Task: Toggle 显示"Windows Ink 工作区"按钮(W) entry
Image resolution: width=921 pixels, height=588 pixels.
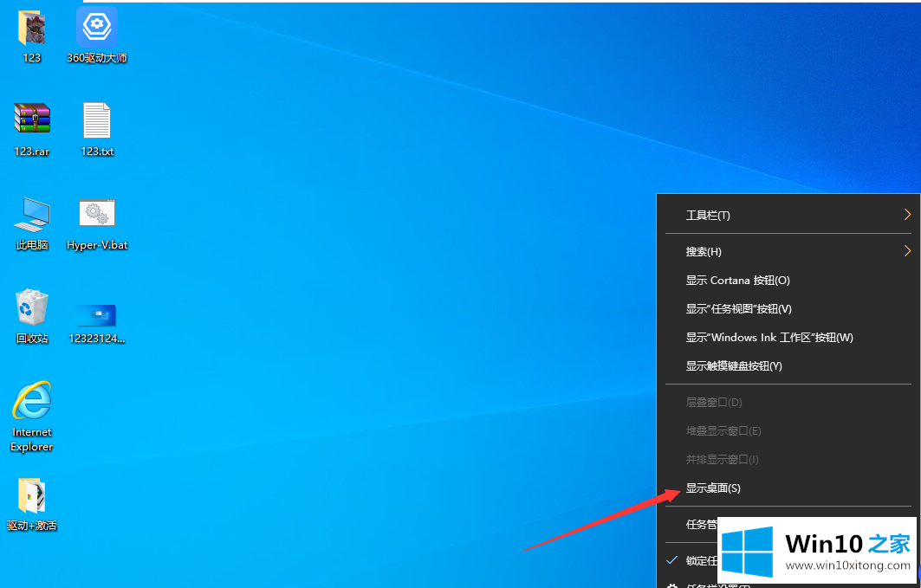Action: [x=788, y=338]
